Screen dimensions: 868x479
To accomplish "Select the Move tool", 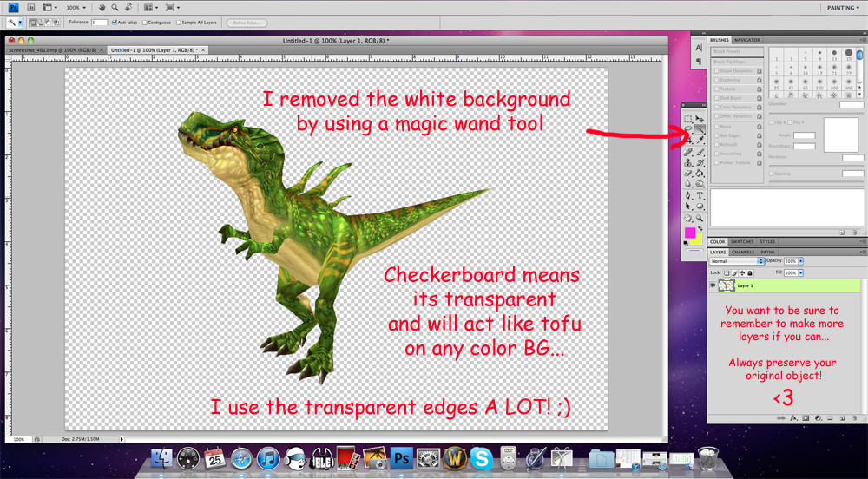I will point(700,118).
